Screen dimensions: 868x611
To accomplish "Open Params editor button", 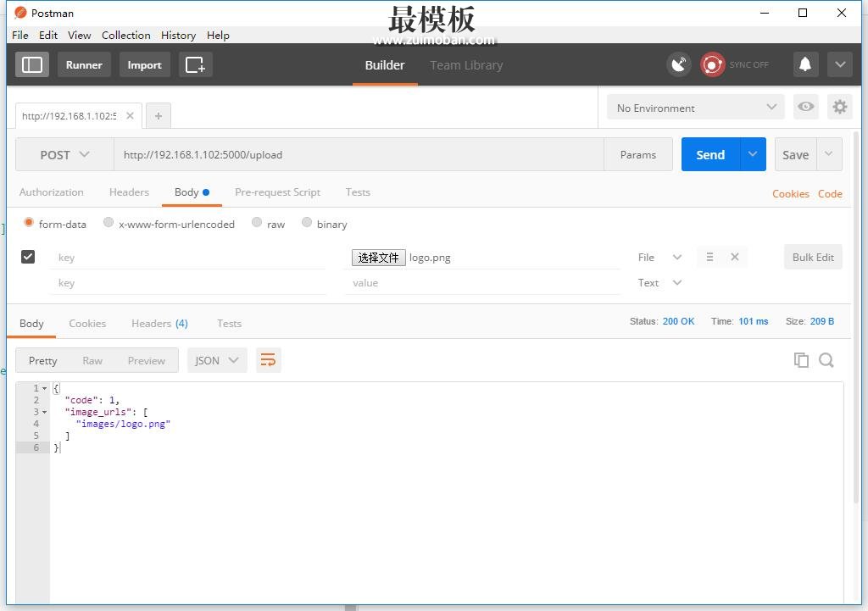I will coord(638,154).
